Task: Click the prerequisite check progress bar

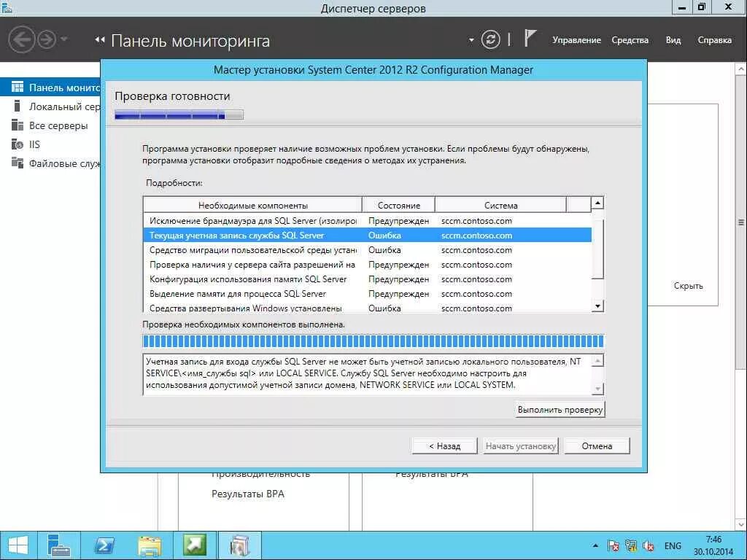Action: 373,341
